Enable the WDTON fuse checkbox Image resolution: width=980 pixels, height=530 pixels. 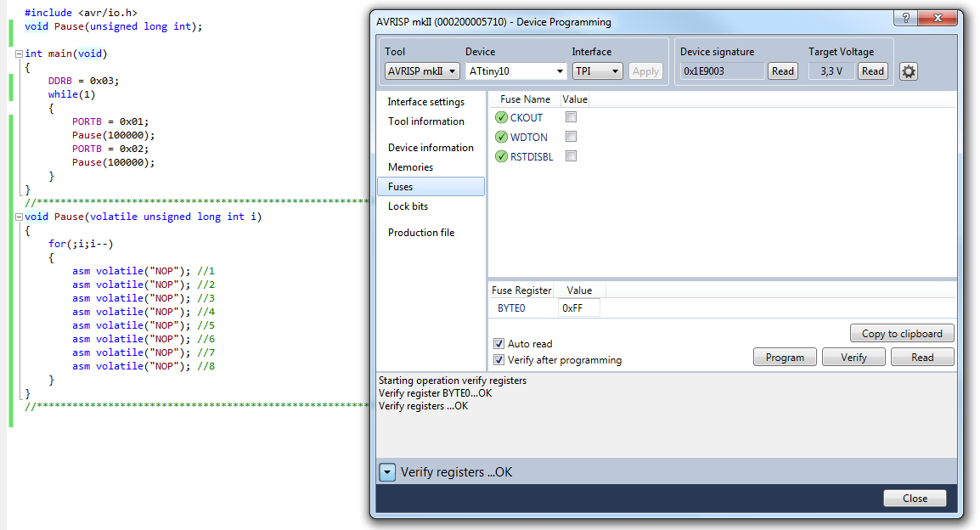pyautogui.click(x=571, y=136)
